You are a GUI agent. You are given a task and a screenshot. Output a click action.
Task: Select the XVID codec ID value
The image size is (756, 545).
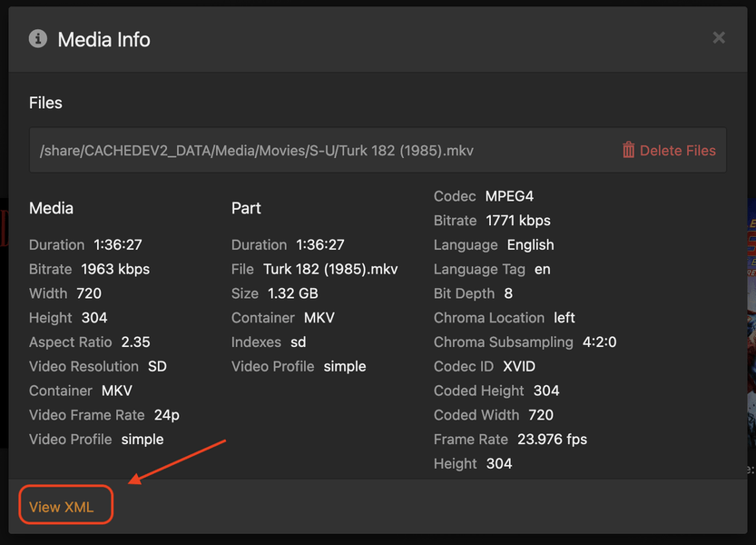click(x=518, y=367)
